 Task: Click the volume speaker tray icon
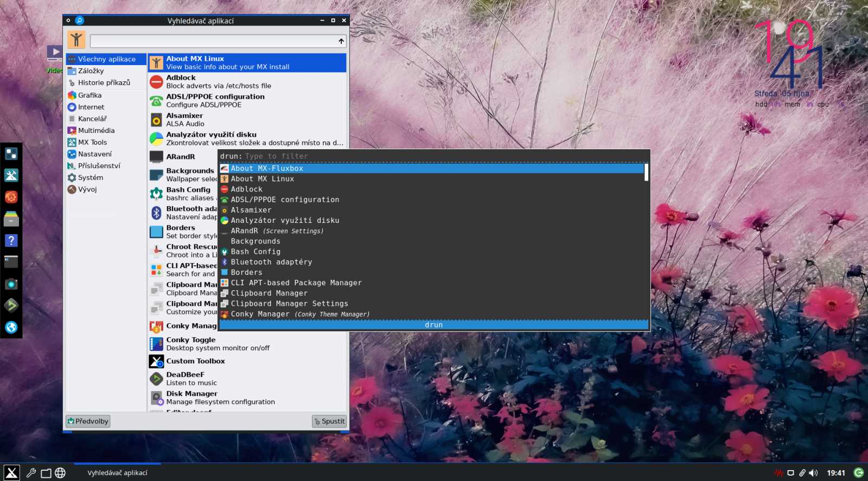[813, 473]
